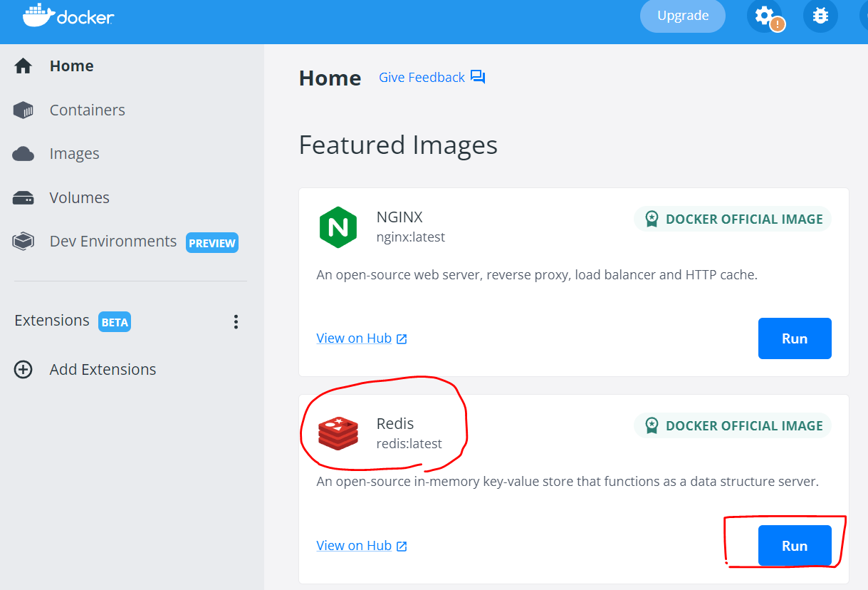Click the Containers icon in sidebar
This screenshot has width=868, height=590.
tap(23, 110)
